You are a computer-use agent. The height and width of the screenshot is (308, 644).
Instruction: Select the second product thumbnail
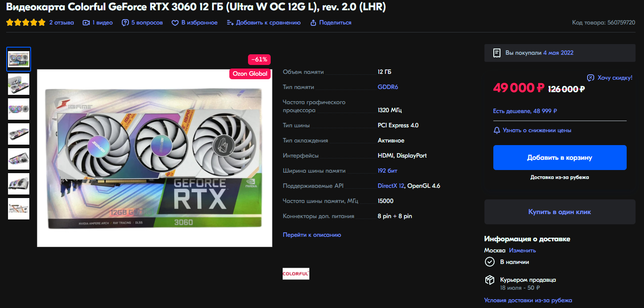(19, 84)
